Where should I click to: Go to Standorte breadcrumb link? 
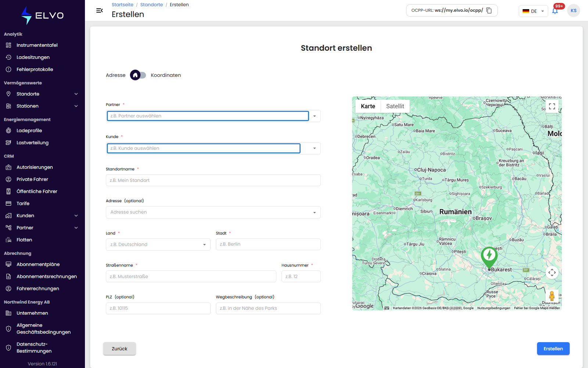click(151, 5)
